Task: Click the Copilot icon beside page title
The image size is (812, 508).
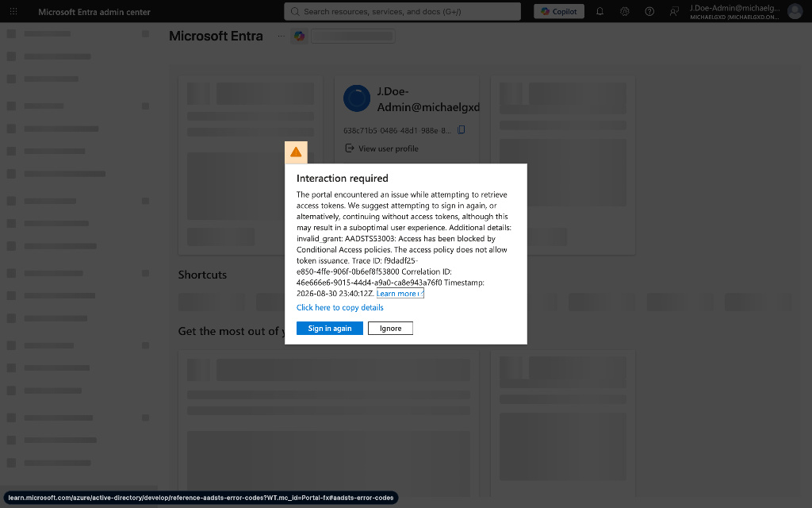Action: click(299, 36)
